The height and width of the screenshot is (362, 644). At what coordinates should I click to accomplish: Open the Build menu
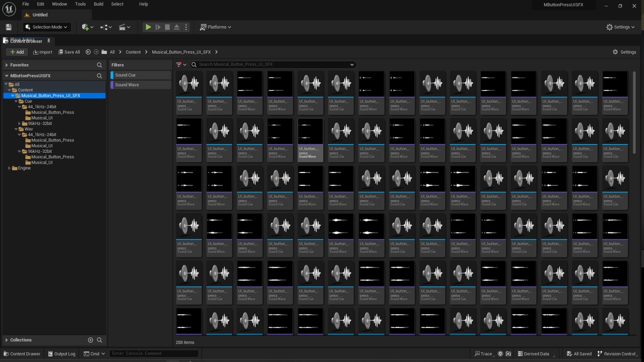click(x=99, y=4)
